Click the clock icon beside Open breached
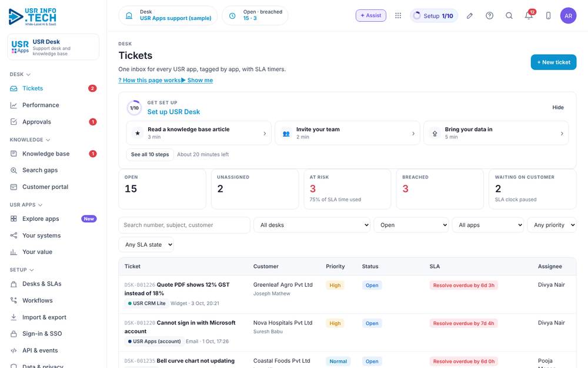Viewport: 588px width, 368px height. 232,16
